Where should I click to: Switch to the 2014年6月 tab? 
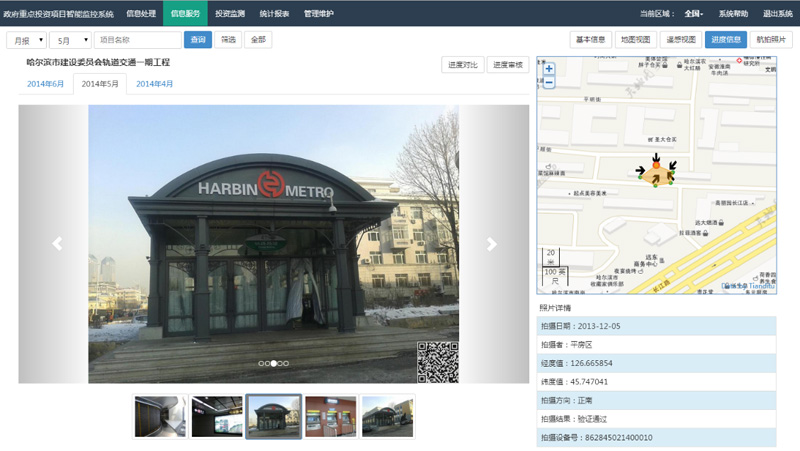(x=45, y=84)
